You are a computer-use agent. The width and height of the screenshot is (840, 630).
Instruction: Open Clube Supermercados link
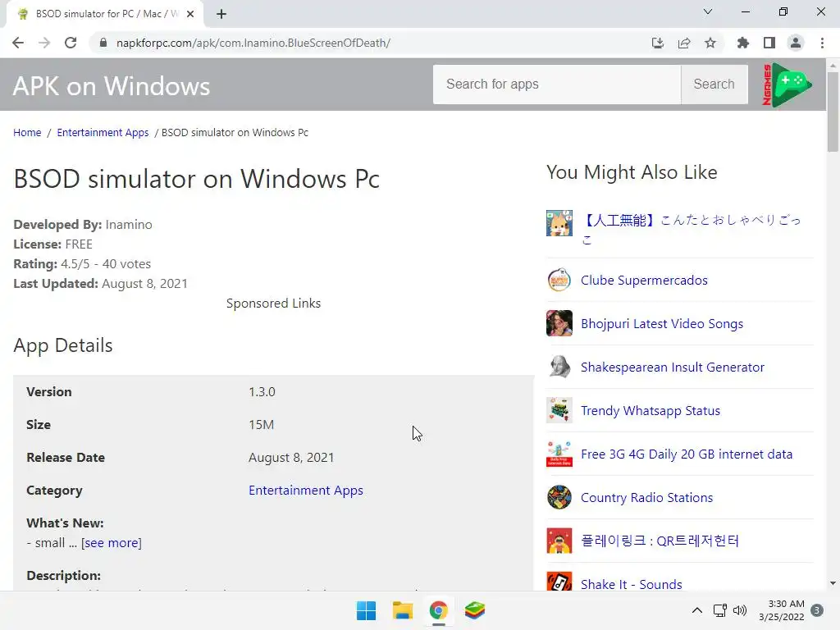644,281
